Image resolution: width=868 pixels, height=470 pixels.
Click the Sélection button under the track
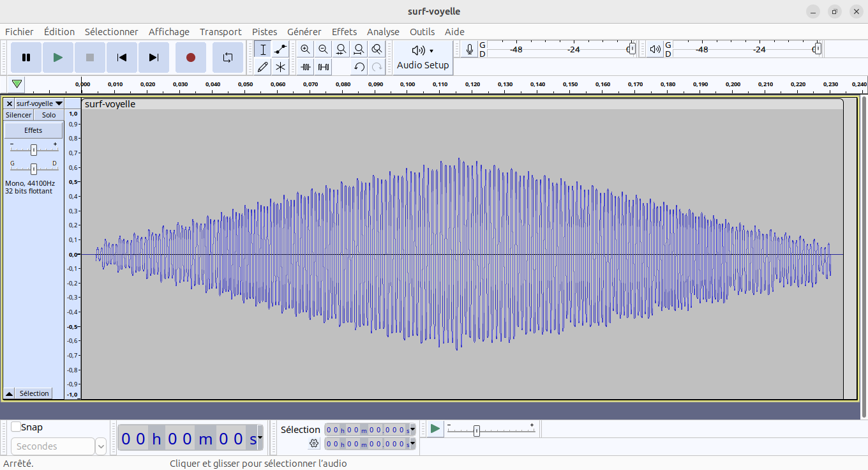[34, 393]
